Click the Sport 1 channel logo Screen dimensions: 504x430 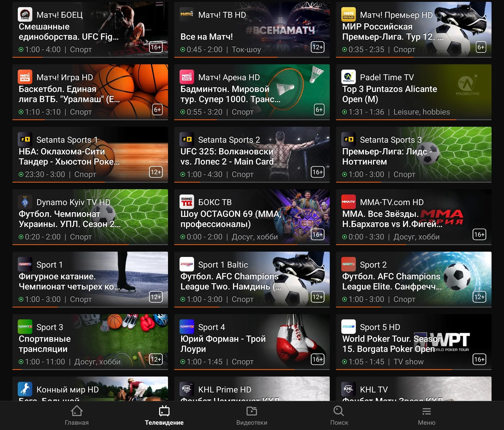pos(25,264)
